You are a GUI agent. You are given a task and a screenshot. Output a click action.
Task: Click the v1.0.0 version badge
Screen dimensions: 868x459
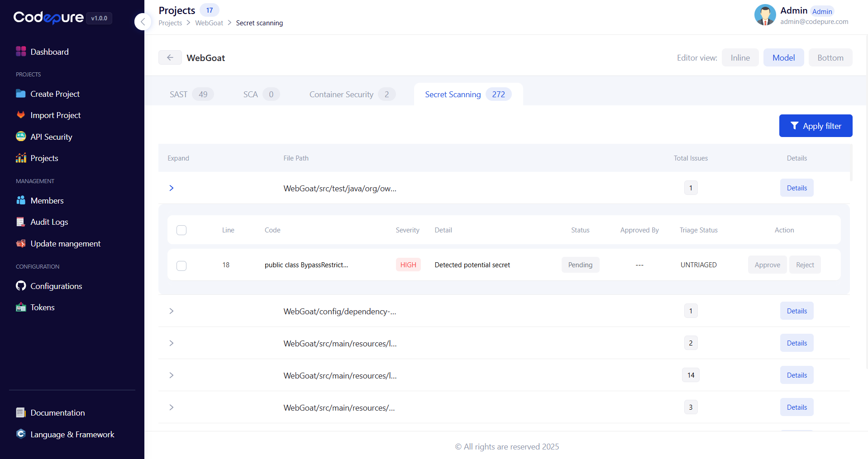pos(99,18)
